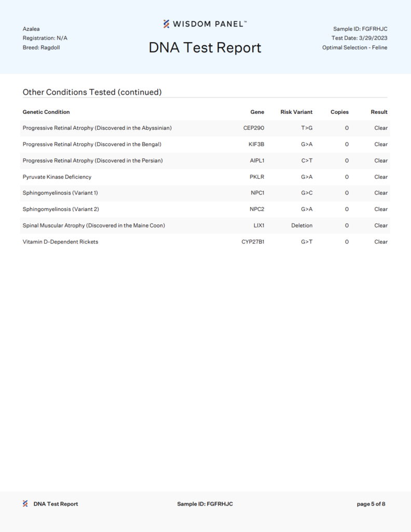Click the Clear result in CYP27B1 row

[381, 242]
